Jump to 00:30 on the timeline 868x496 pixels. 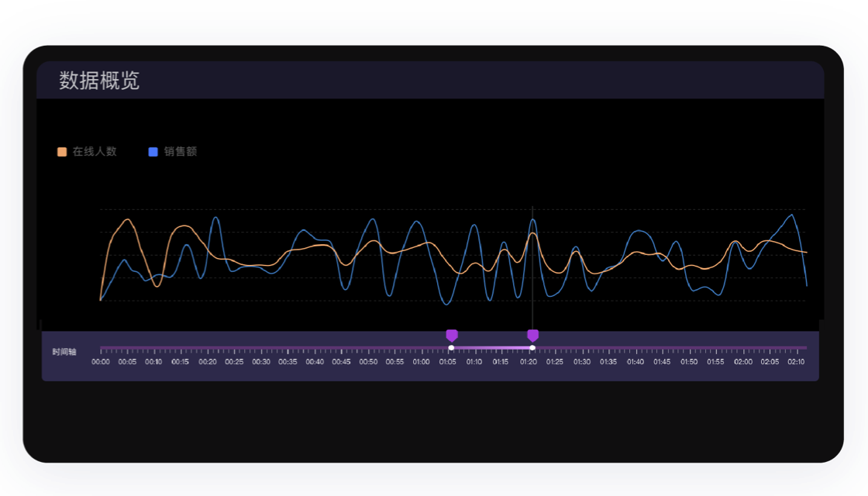click(261, 362)
